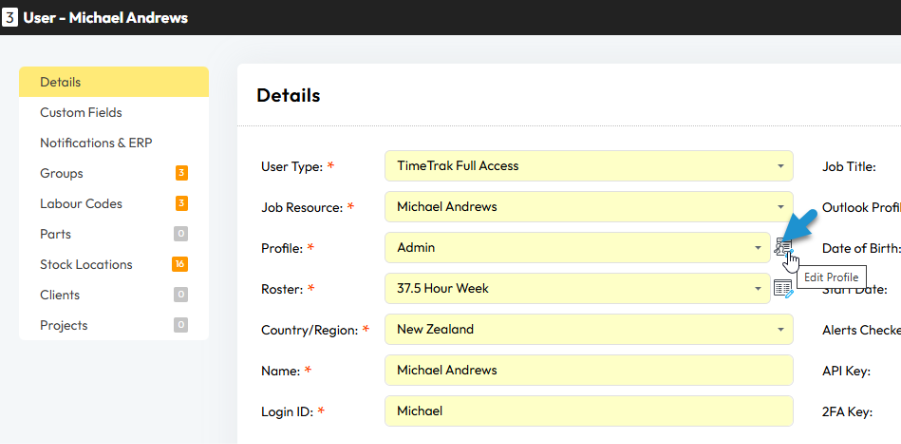The width and height of the screenshot is (901, 444).
Task: Click the Stock Locations count badge
Action: 181,265
